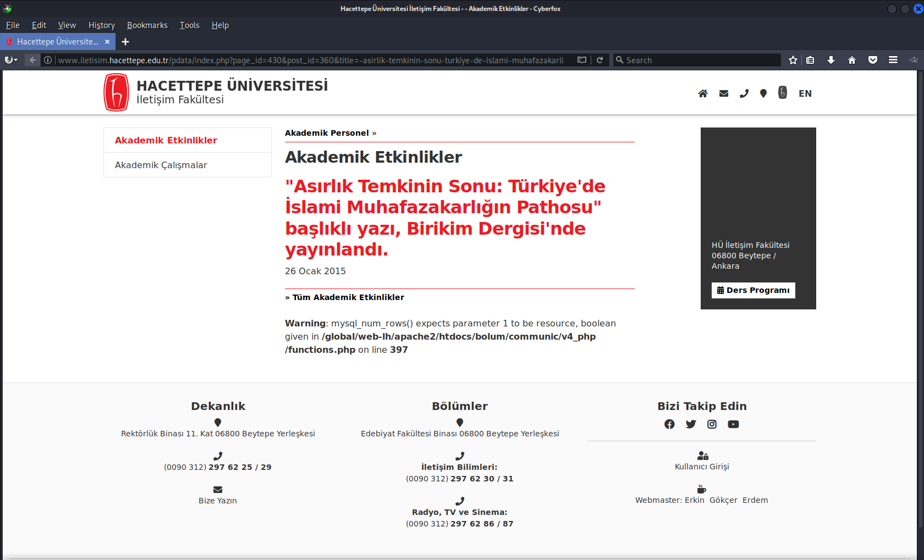Open the Bookmarks menu
The width and height of the screenshot is (924, 560).
coord(147,25)
